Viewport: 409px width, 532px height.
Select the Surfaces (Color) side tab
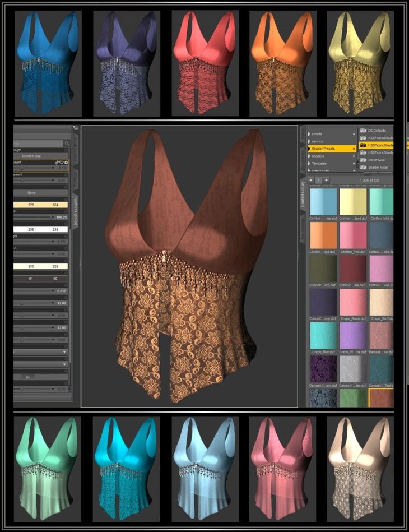76,211
